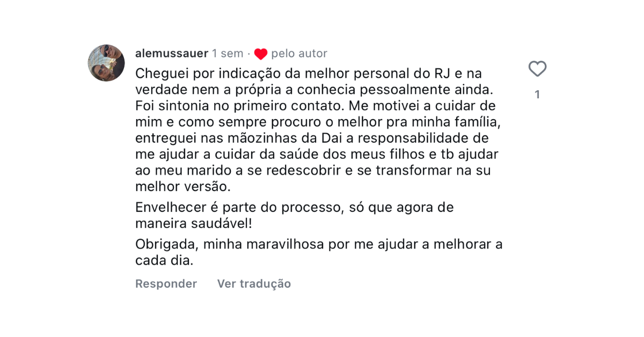Open the alemussauer username link
Screen dimensions: 644x337
pyautogui.click(x=172, y=53)
